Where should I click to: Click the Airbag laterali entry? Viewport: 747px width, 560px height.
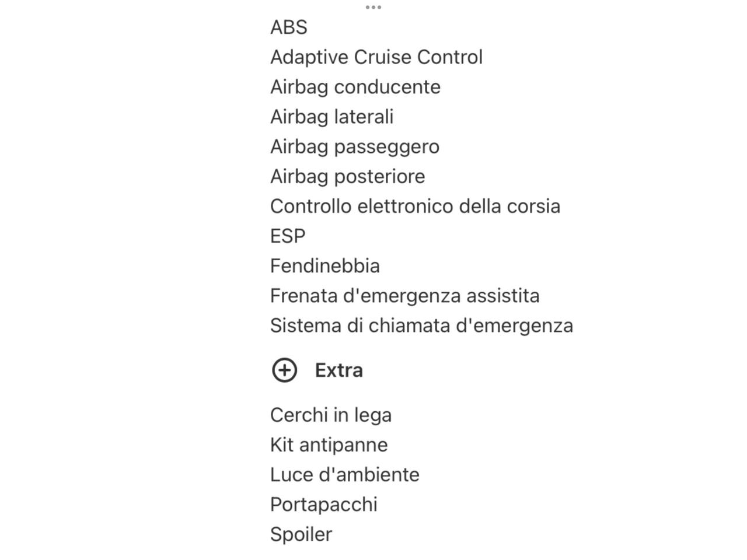click(x=331, y=116)
